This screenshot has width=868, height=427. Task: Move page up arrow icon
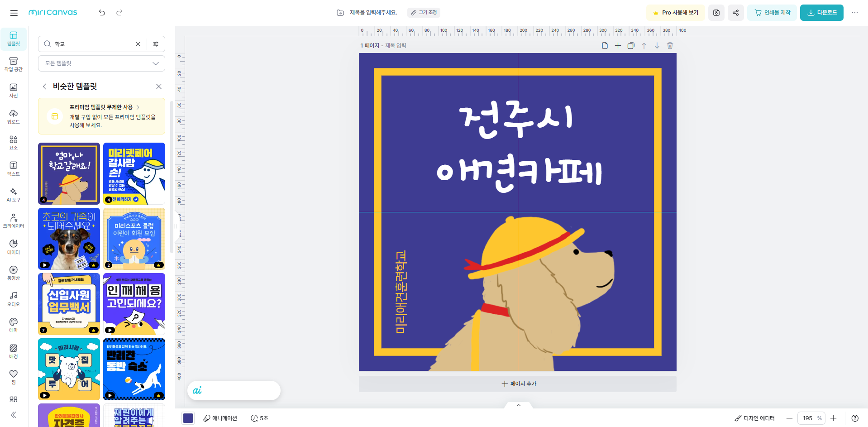[644, 46]
